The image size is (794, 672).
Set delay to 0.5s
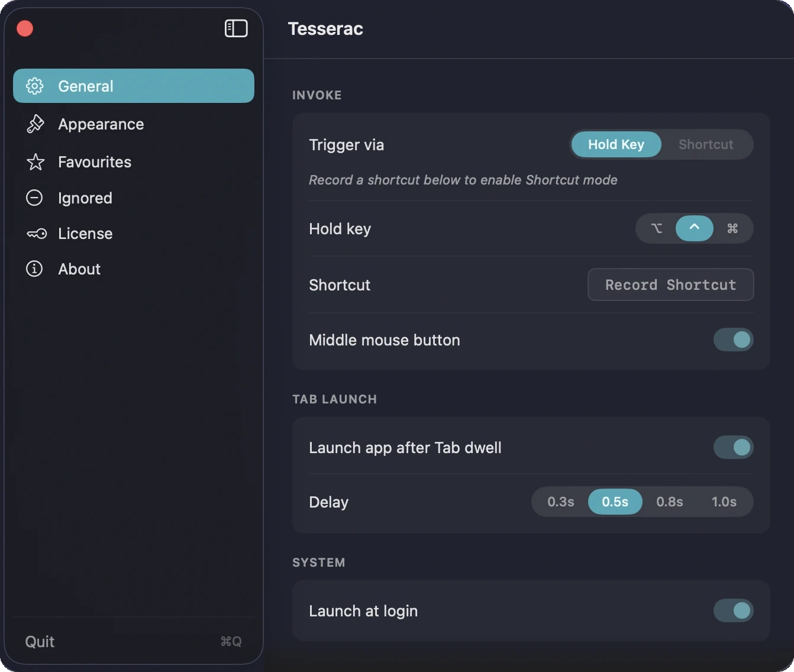(x=615, y=502)
